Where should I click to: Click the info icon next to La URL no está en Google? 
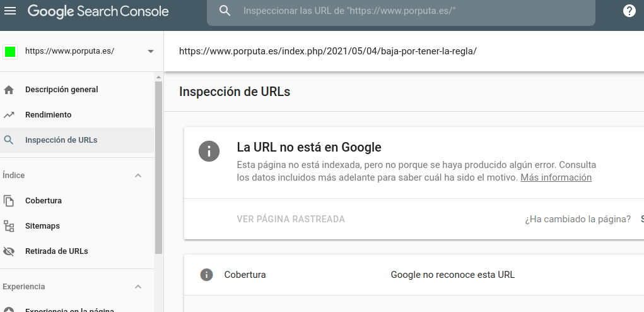[x=209, y=152]
